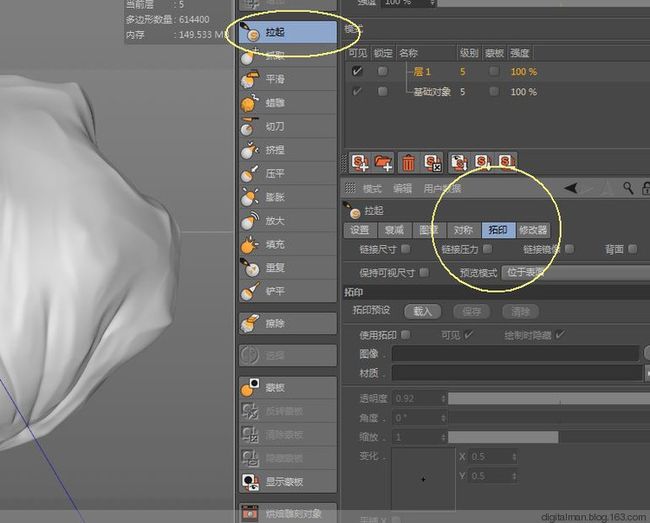The width and height of the screenshot is (650, 523).
Task: Choose the 蒙板 (Mask) tool
Action: (288, 387)
